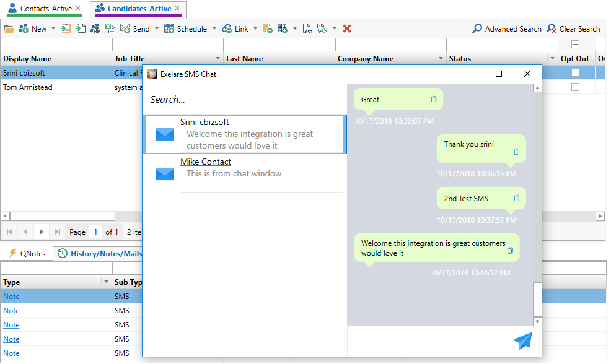The width and height of the screenshot is (611, 364).
Task: Expand the dropdown next to Excel transfer icon
Action: click(335, 29)
